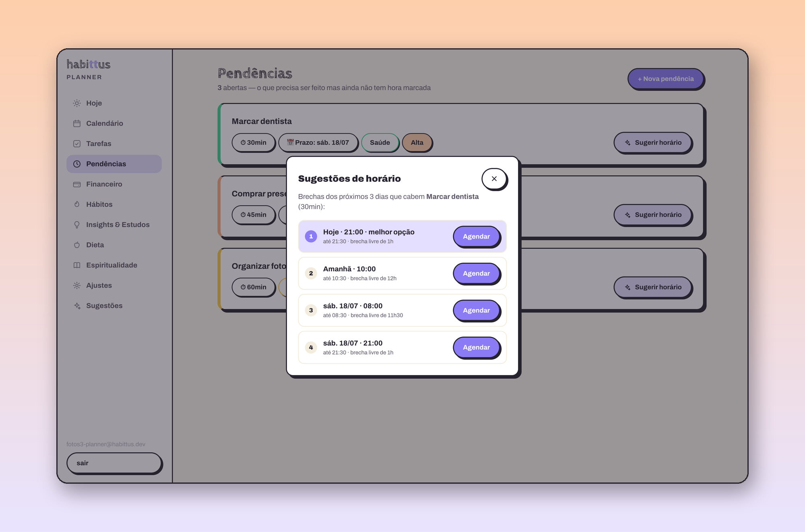Close the Sugestões de horário dialog
Viewport: 805px width, 532px height.
pos(494,179)
